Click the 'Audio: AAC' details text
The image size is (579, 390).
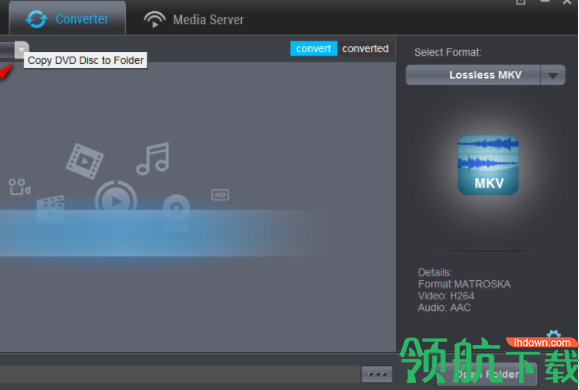[444, 308]
